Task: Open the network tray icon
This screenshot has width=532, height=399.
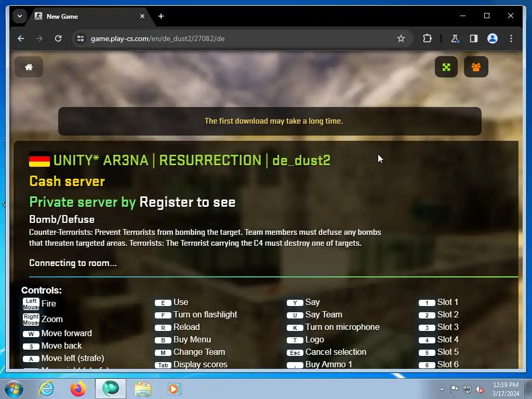Action: pyautogui.click(x=467, y=389)
